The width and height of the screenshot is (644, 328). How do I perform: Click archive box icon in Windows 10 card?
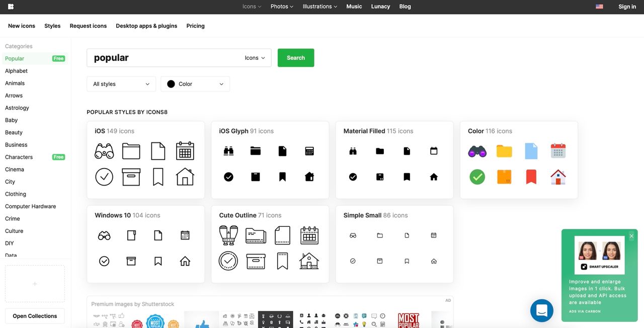point(131,261)
